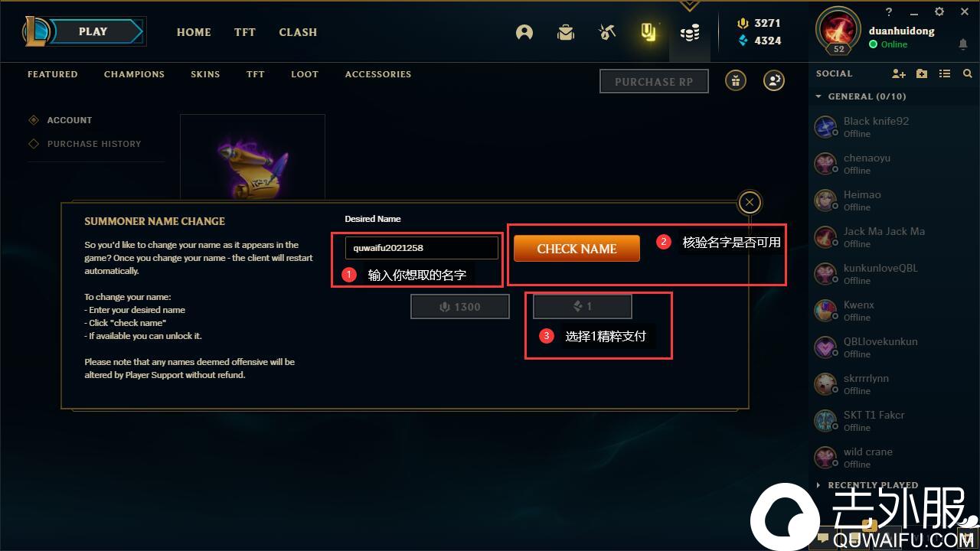Go to the CLASH menu
Image resolution: width=980 pixels, height=551 pixels.
(298, 32)
